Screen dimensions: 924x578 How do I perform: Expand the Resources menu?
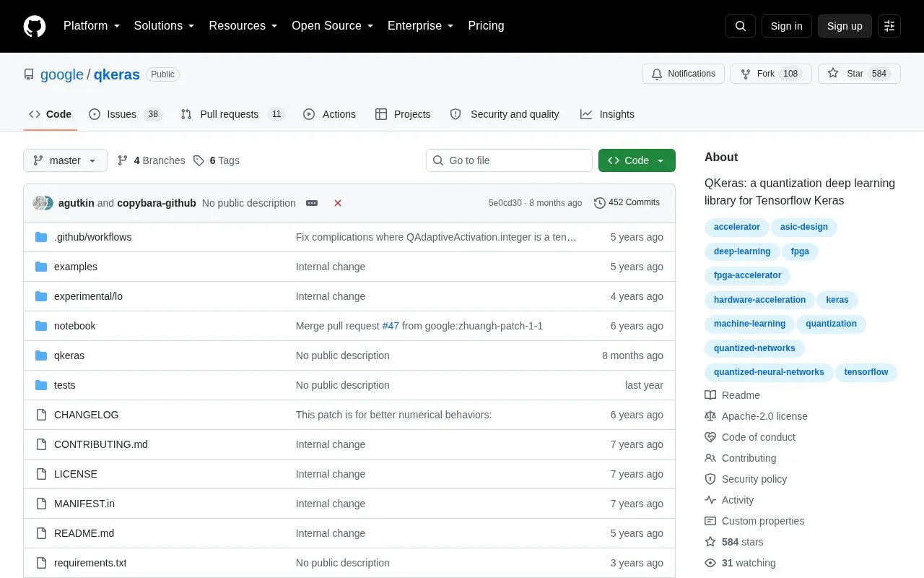[243, 26]
